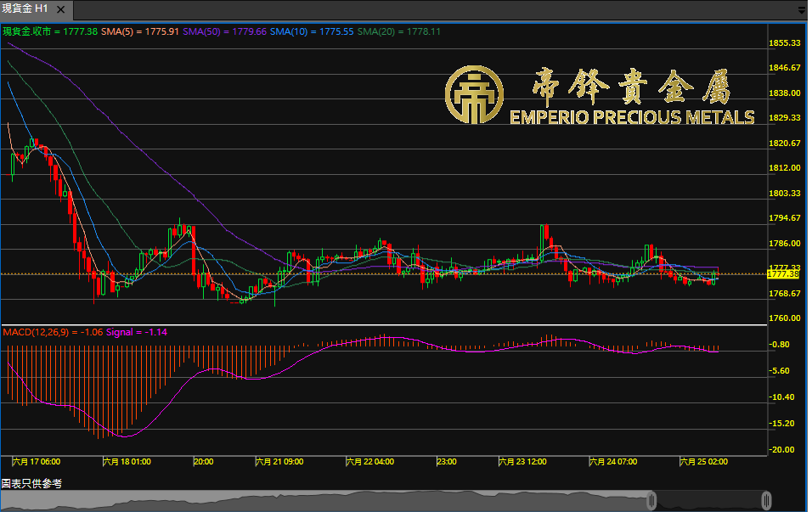Click the 現貨金.收市 closing price legend
Screen dimensions: 812x512
pyautogui.click(x=49, y=31)
